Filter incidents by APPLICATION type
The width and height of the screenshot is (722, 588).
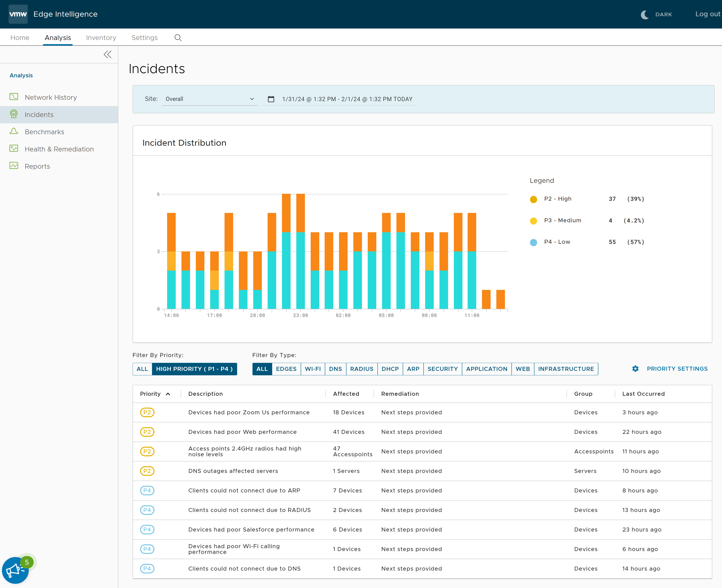point(487,369)
